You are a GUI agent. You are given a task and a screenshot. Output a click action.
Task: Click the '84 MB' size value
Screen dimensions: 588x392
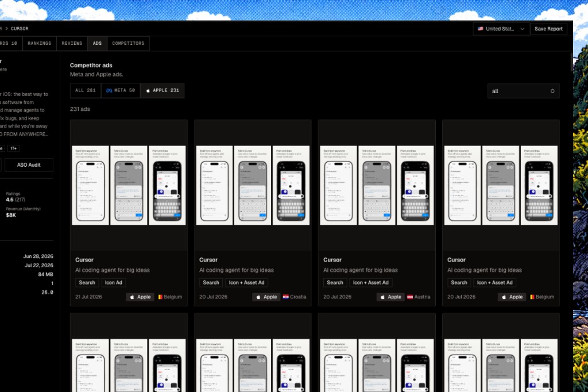tap(45, 275)
